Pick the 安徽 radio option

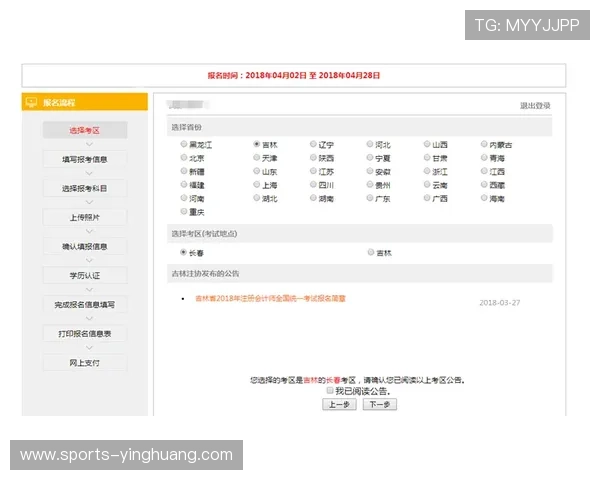point(370,171)
